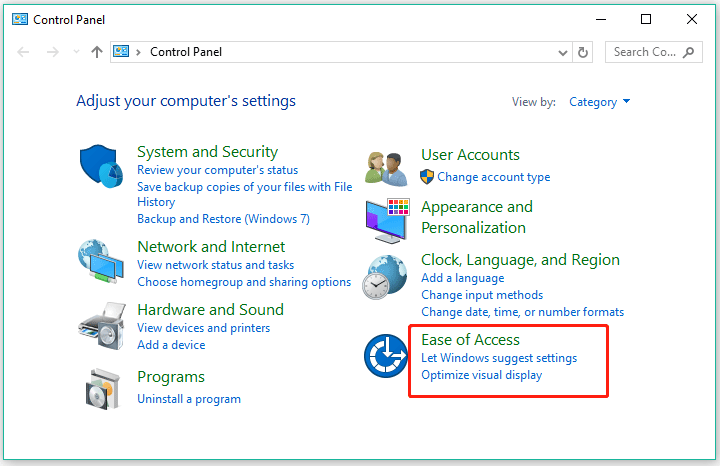The height and width of the screenshot is (466, 720).
Task: Expand the address bar history dropdown
Action: pyautogui.click(x=562, y=53)
